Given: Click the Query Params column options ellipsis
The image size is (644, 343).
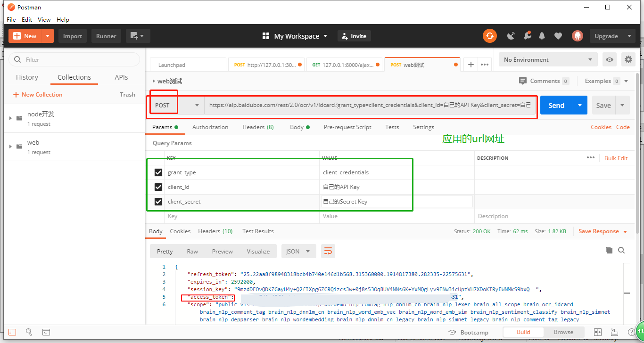Looking at the screenshot, I should coord(591,158).
